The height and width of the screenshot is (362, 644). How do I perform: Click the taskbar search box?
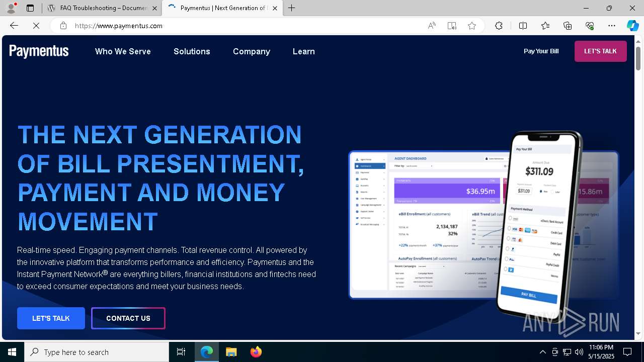[97, 352]
